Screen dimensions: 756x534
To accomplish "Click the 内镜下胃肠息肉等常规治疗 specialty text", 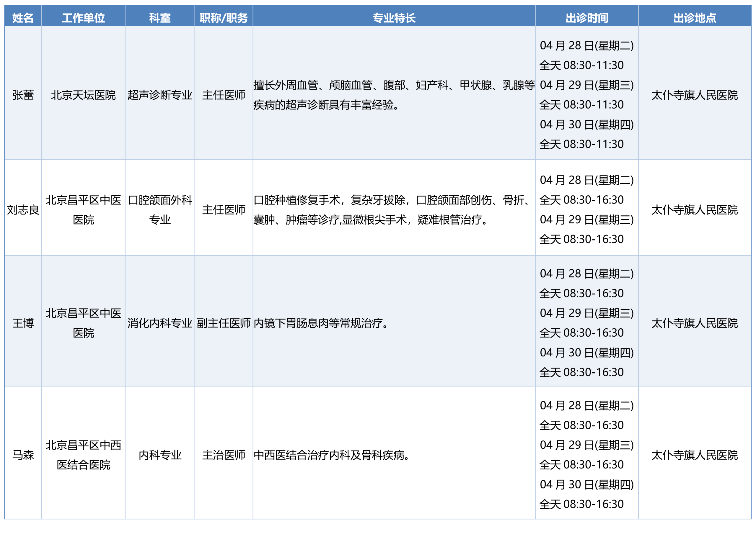I will [321, 323].
